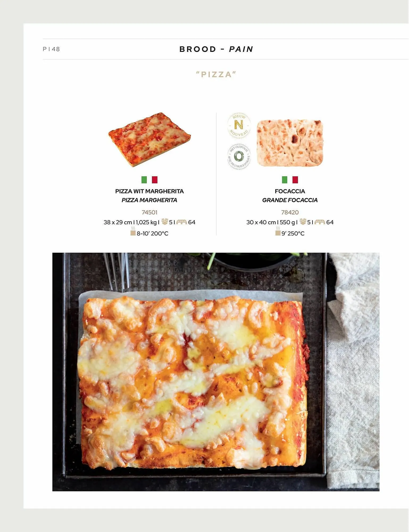Click product code 74501

pyautogui.click(x=149, y=212)
